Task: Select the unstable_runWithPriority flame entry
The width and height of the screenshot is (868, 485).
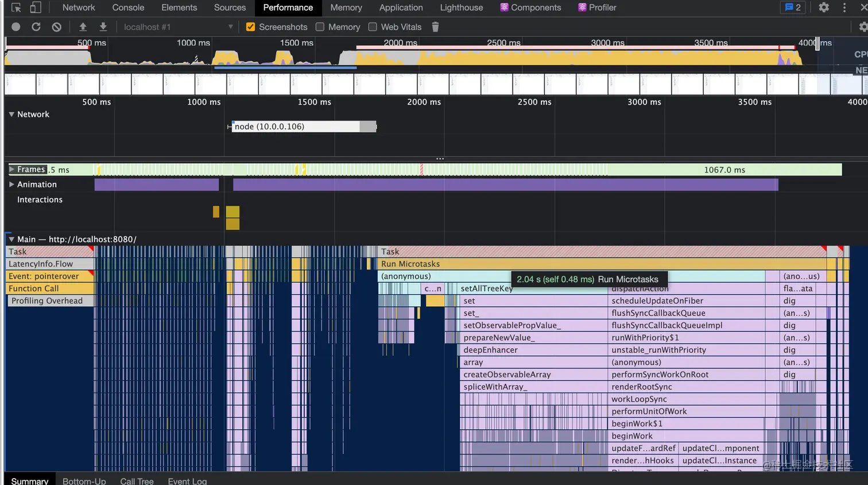Action: tap(686, 350)
